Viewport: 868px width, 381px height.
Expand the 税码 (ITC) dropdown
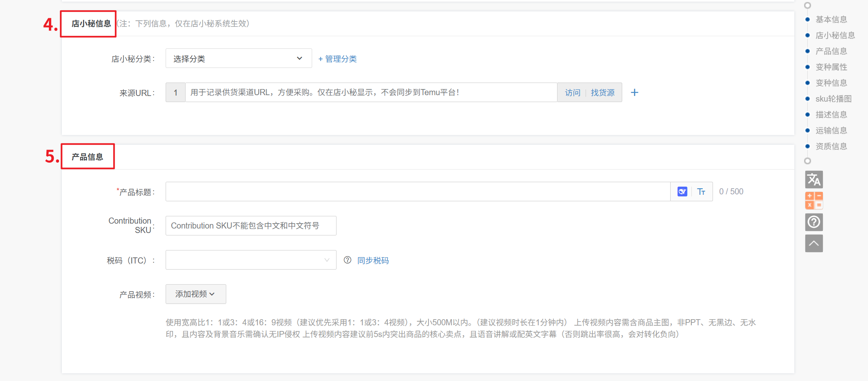coord(251,260)
